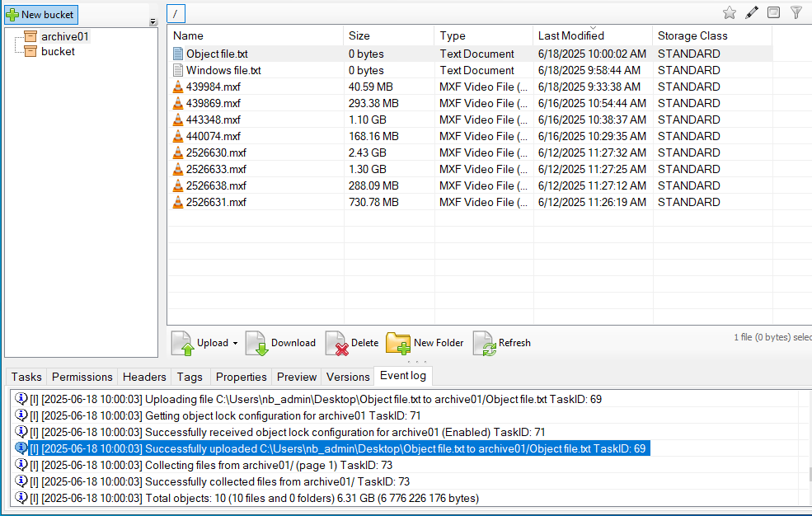Switch to the Properties tab
The image size is (812, 516).
click(242, 377)
